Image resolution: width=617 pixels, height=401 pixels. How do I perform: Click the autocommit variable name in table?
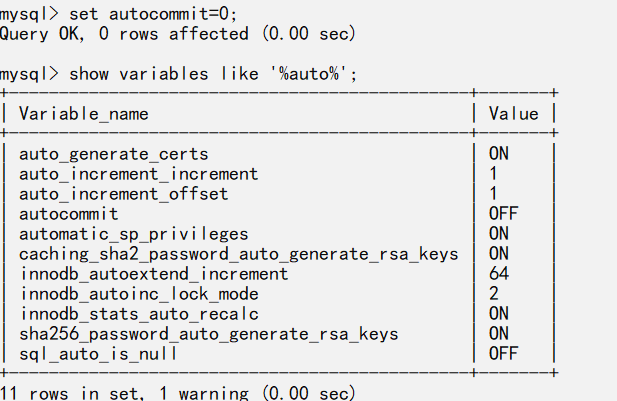pyautogui.click(x=68, y=214)
